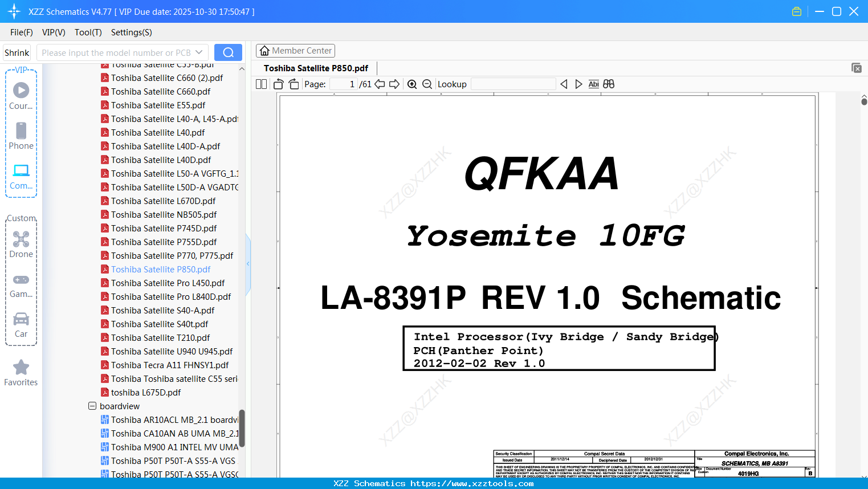Open the Tool(T) menu

pos(88,32)
